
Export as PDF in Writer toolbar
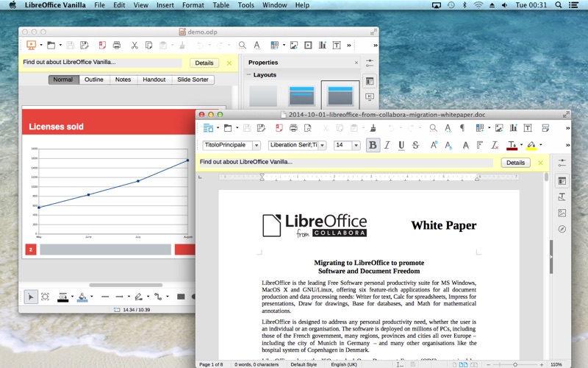tap(279, 128)
